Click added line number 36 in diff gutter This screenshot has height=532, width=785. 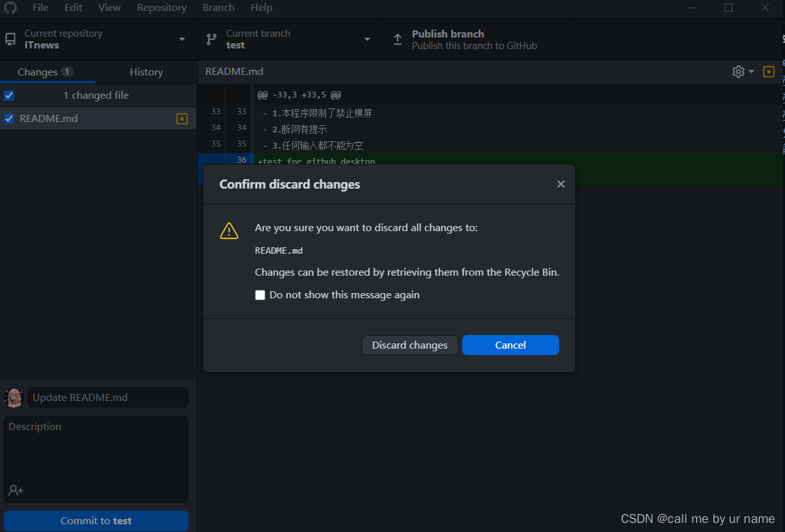[241, 160]
